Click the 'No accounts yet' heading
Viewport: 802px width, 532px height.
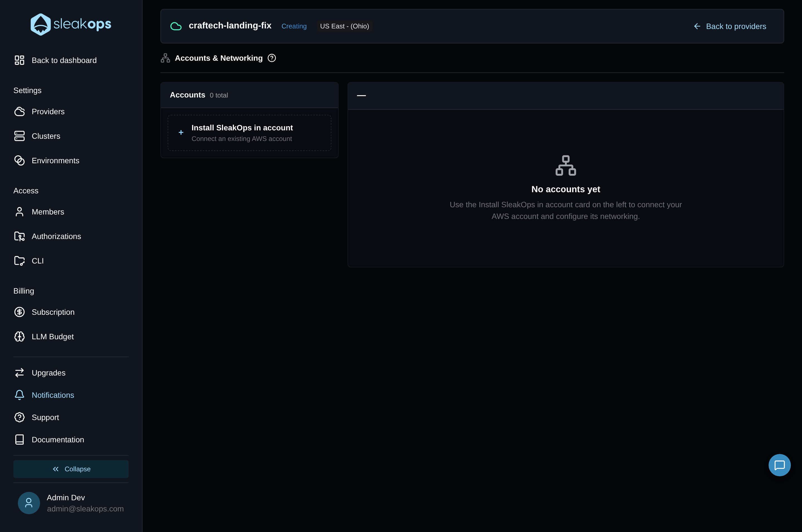[x=566, y=189]
